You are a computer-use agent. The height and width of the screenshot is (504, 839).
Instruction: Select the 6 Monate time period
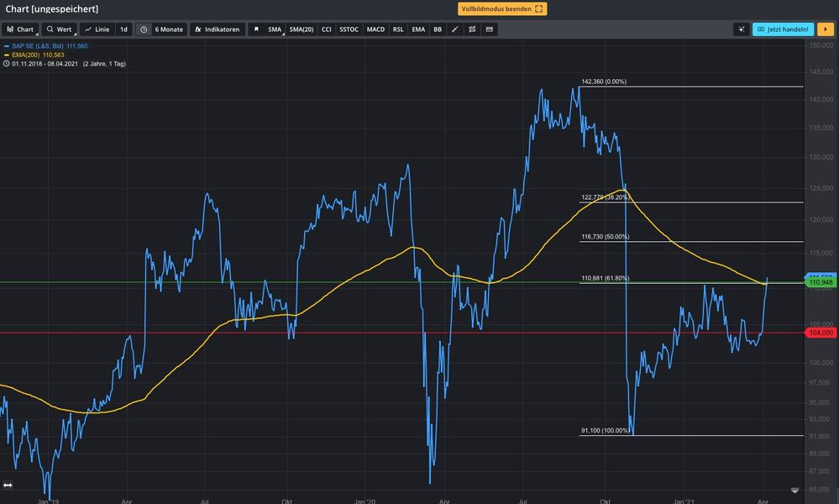click(x=168, y=29)
